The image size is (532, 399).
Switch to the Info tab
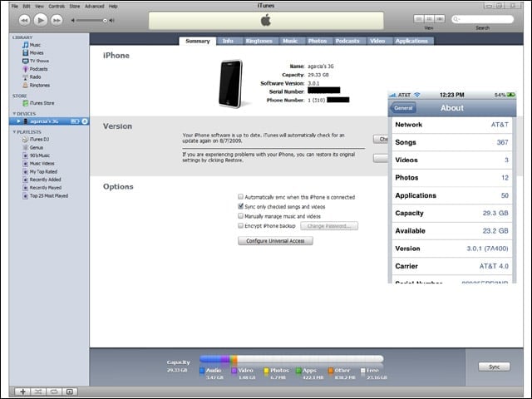(228, 41)
